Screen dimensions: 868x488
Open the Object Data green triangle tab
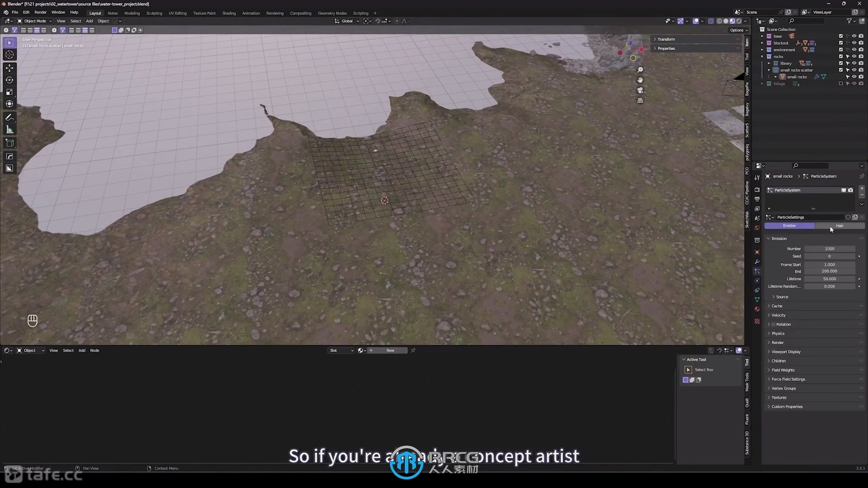[757, 300]
